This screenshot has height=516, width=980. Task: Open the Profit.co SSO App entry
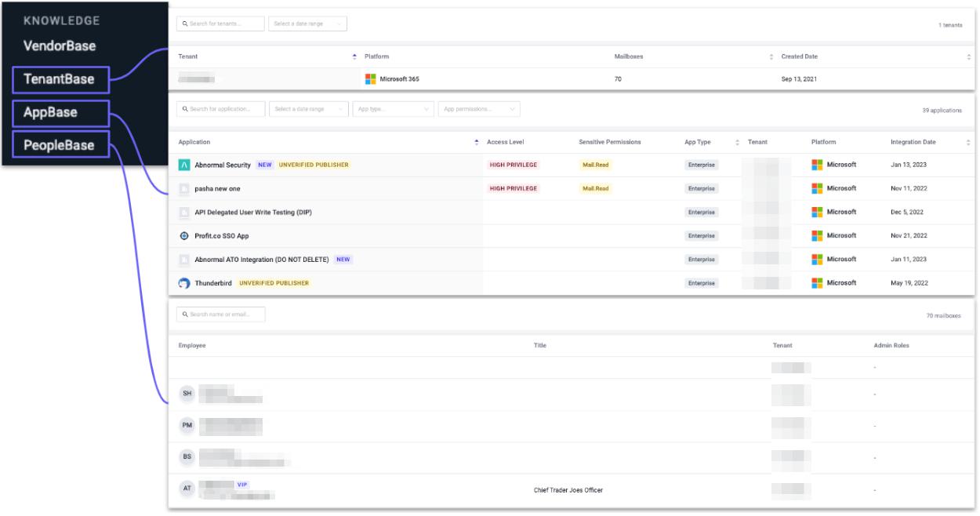(x=222, y=236)
